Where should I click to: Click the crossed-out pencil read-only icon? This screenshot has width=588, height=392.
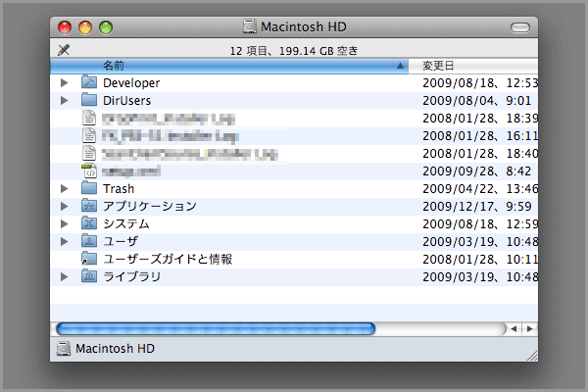[x=64, y=50]
